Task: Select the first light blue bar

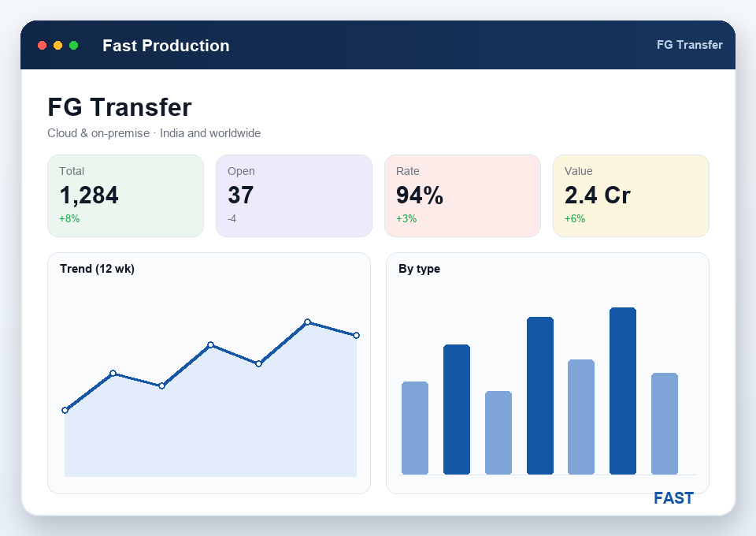Action: pos(415,428)
